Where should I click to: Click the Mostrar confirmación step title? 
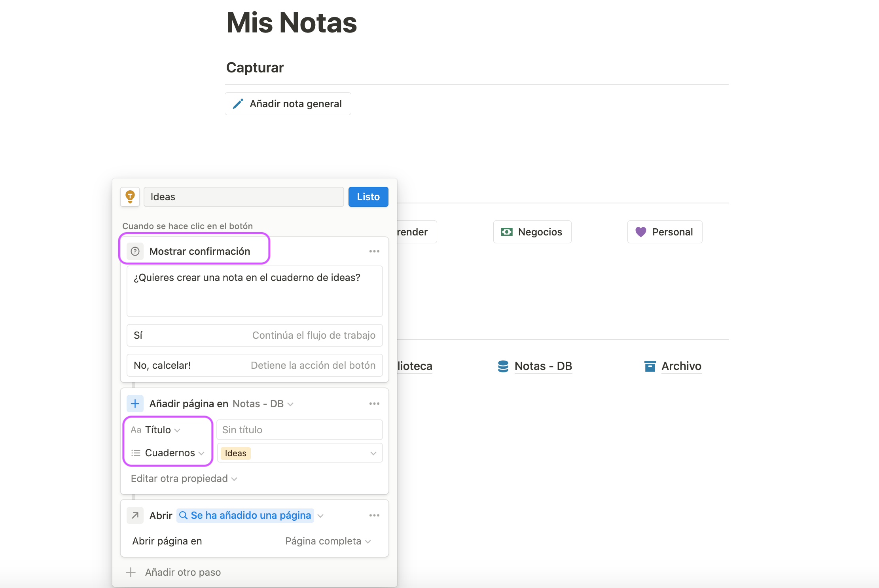coord(200,251)
